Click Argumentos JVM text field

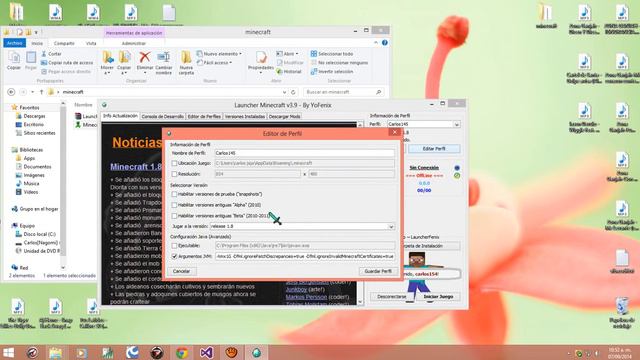point(304,256)
